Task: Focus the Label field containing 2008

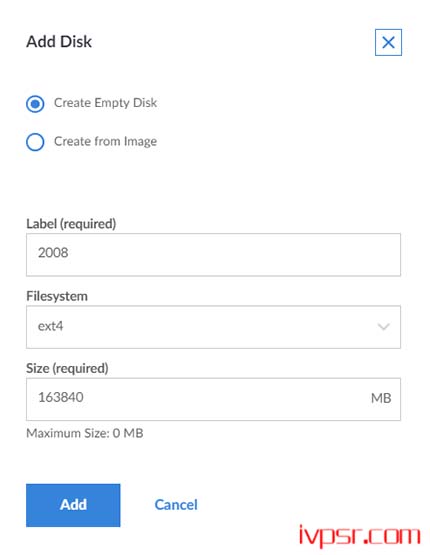Action: coord(213,254)
